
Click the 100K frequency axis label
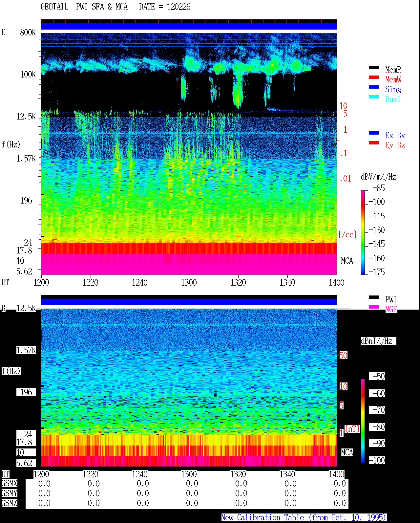pos(28,75)
